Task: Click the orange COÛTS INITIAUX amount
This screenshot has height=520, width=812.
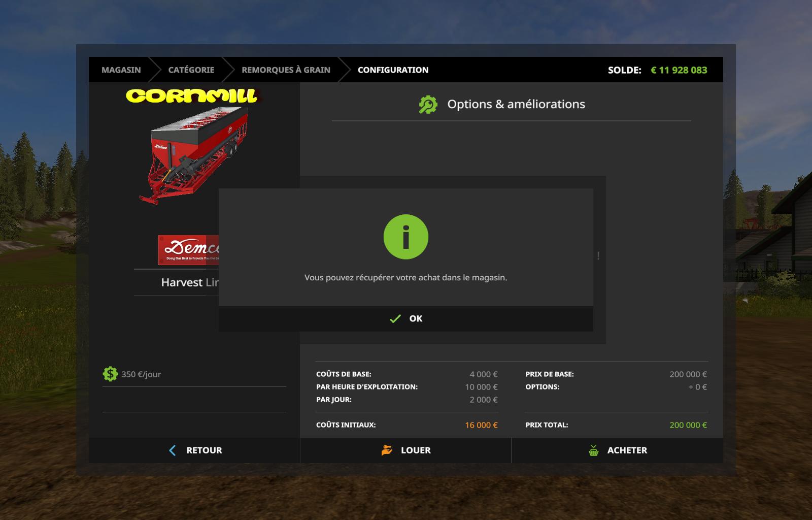Action: click(x=481, y=425)
